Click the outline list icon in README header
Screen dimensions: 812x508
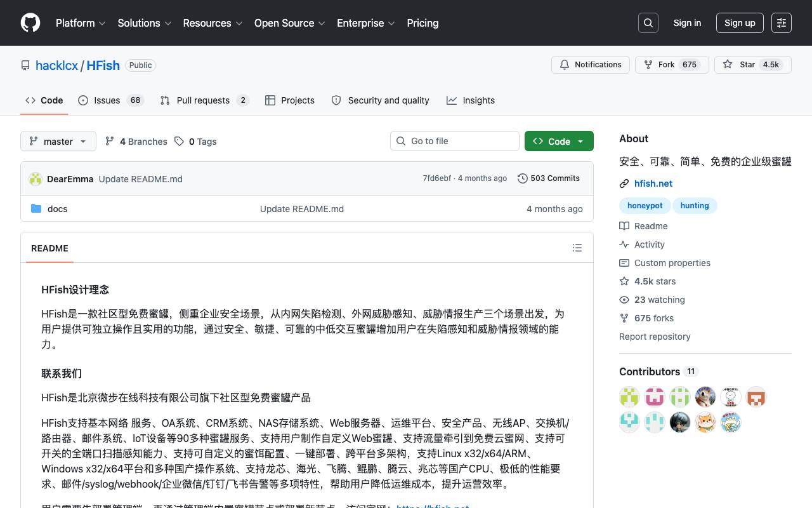pyautogui.click(x=577, y=248)
